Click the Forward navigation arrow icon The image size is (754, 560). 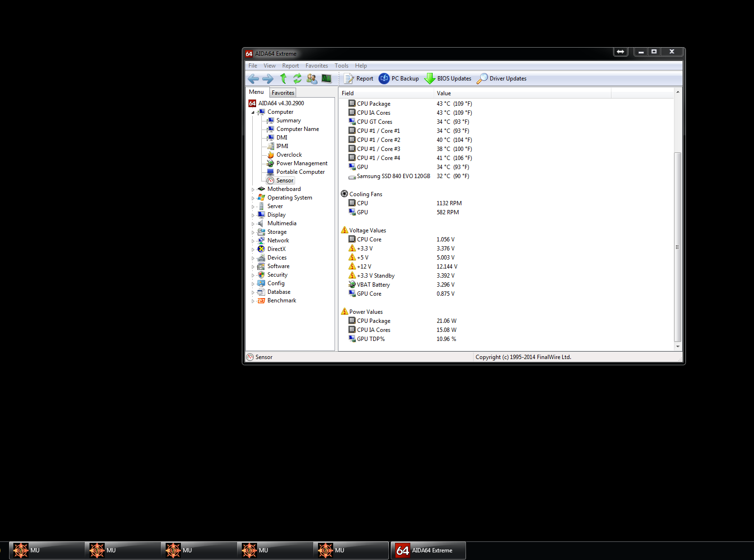click(268, 79)
